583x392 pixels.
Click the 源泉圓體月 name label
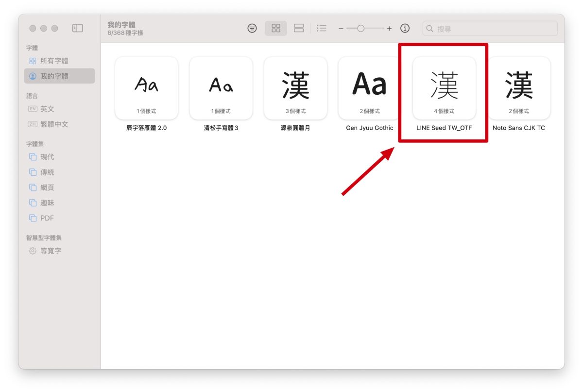click(x=295, y=128)
